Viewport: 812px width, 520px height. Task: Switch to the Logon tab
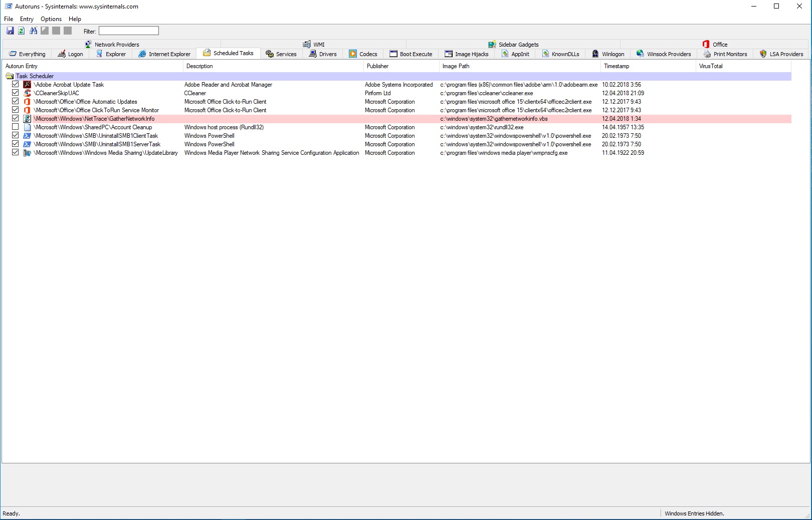(71, 54)
